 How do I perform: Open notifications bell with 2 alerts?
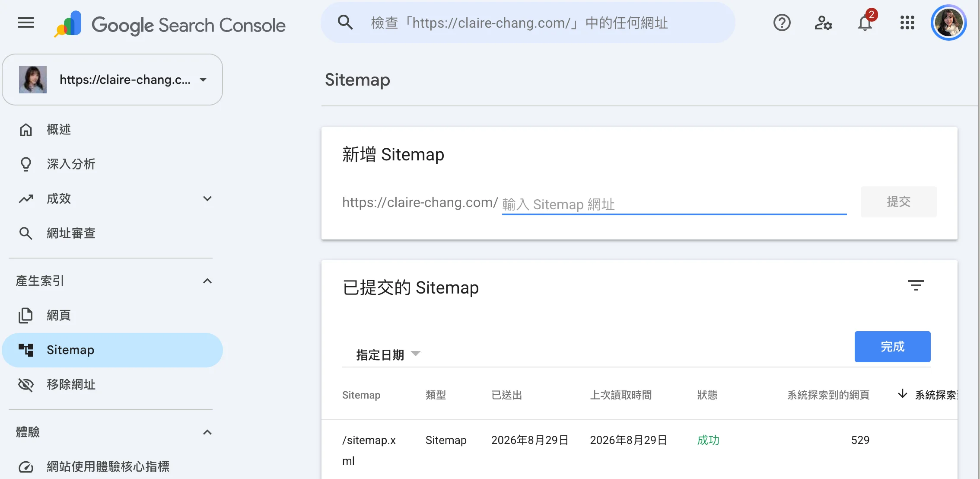tap(865, 22)
